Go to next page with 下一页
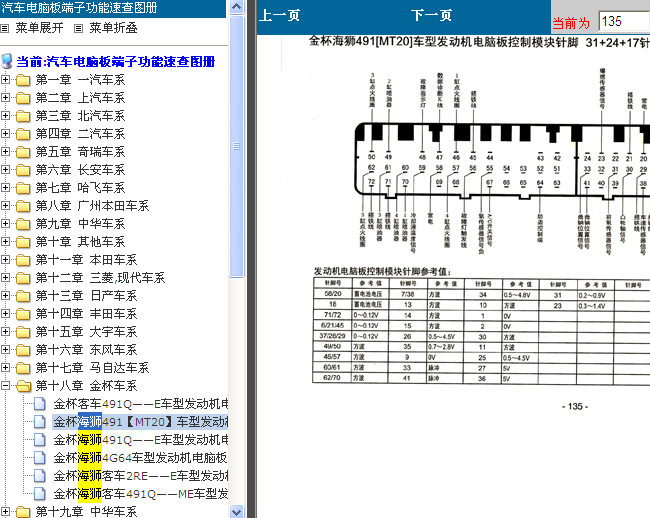Viewport: 650px width, 518px height. 431,16
